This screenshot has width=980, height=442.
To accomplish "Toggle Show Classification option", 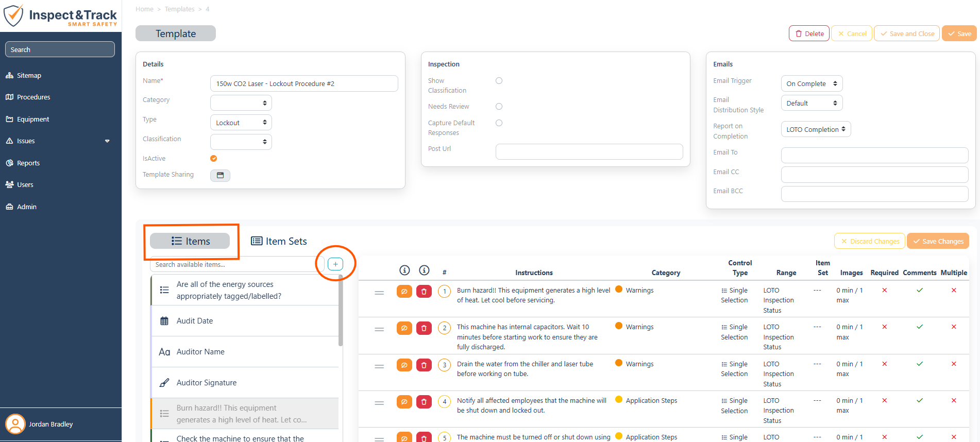I will pos(499,81).
